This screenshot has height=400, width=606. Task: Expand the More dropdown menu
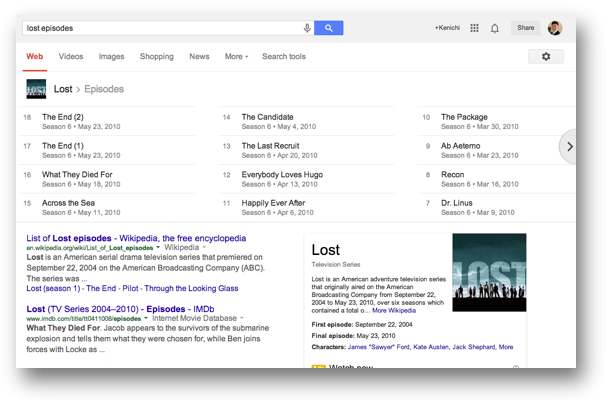pos(237,56)
